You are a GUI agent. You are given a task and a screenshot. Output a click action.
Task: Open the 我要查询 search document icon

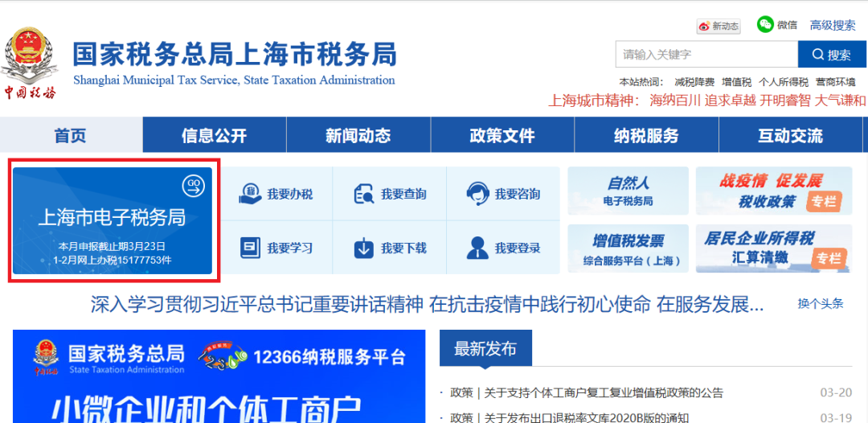364,194
